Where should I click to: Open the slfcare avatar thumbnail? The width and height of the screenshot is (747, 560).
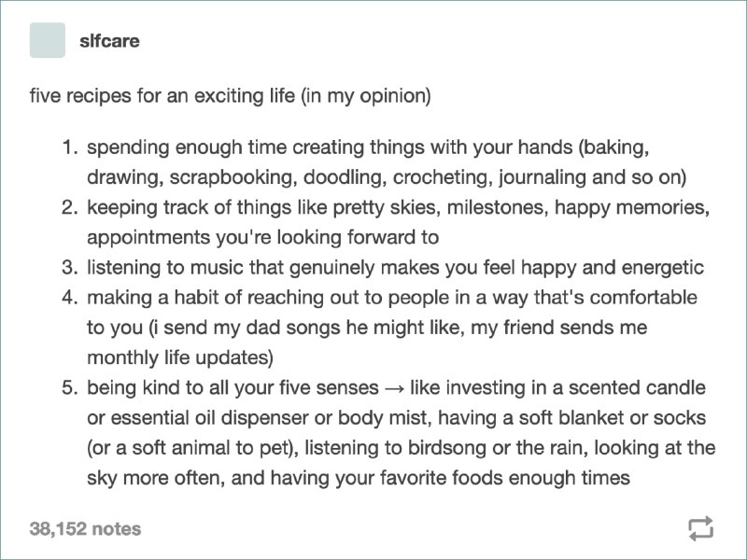click(x=48, y=40)
